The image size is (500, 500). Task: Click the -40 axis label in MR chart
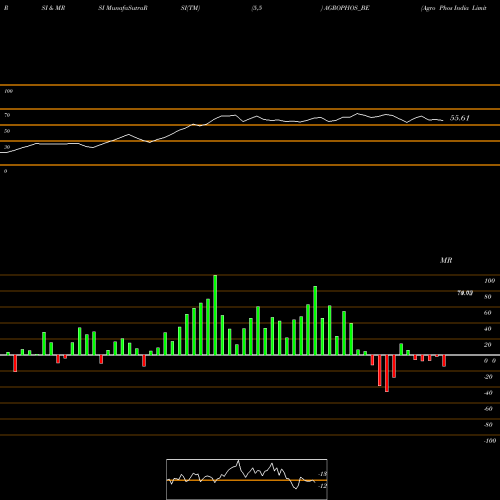pos(488,393)
